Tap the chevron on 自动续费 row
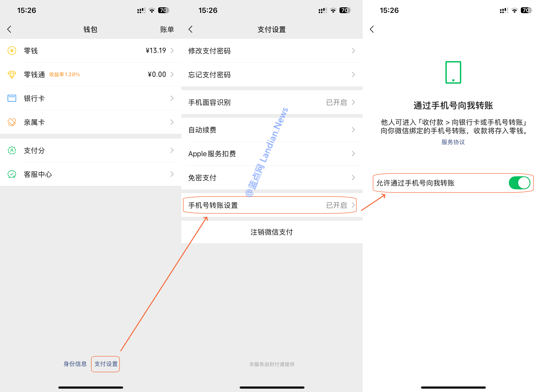Screen dimensions: 544x392 (353, 130)
